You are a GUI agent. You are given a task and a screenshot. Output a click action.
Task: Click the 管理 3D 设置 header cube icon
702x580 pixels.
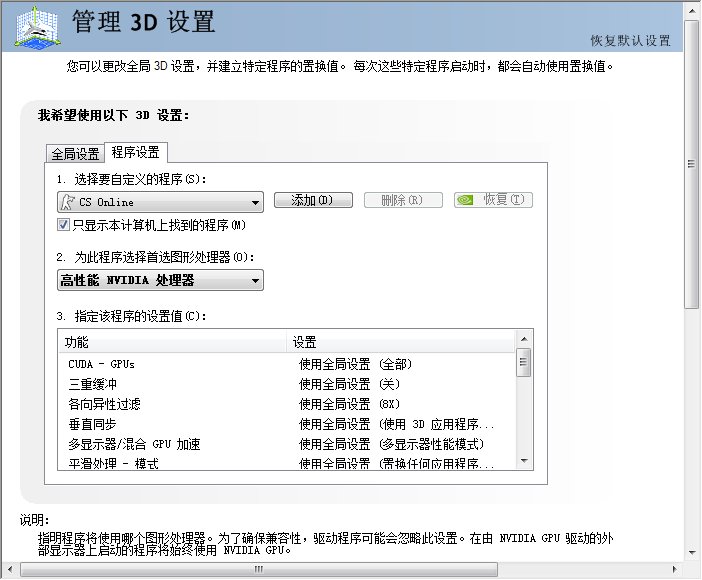pos(38,26)
